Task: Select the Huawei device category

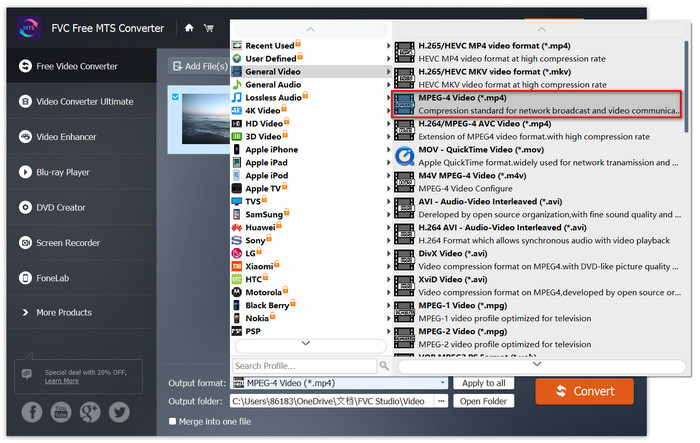Action: click(311, 227)
